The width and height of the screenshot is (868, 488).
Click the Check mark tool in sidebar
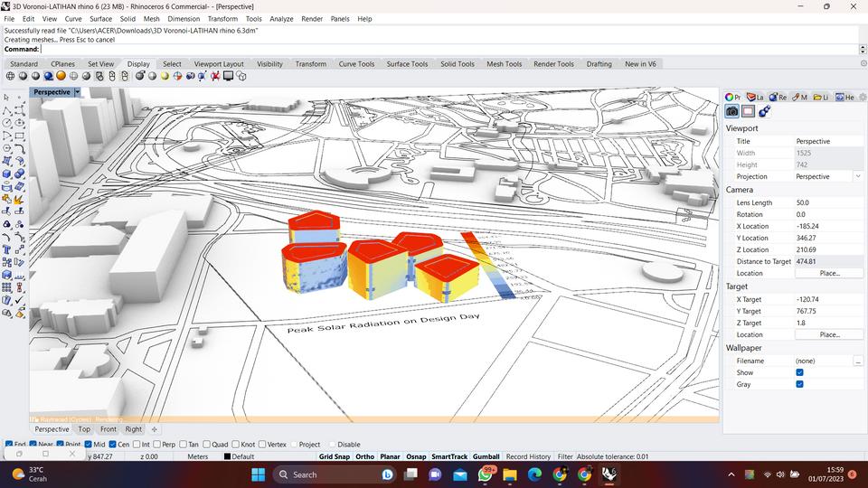coord(19,300)
